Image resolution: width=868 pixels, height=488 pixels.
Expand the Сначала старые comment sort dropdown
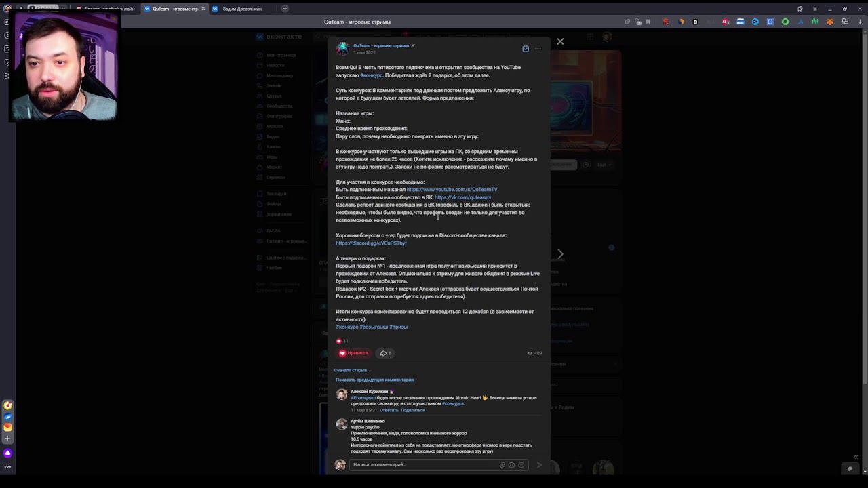(x=353, y=370)
